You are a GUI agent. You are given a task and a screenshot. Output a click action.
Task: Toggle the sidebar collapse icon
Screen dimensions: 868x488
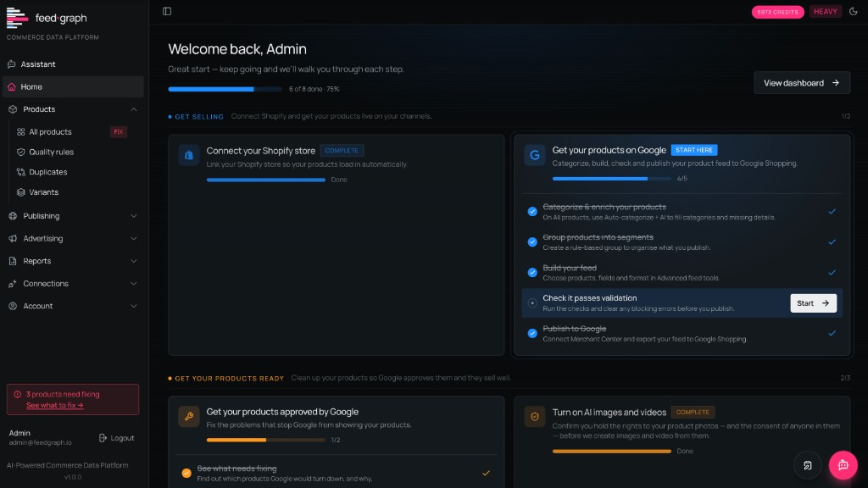tap(167, 11)
